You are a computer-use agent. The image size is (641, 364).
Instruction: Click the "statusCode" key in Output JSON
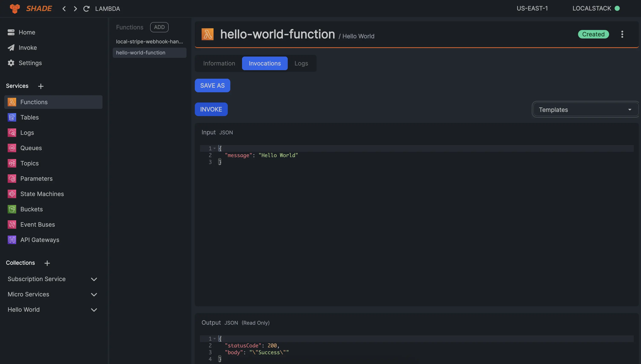[243, 346]
